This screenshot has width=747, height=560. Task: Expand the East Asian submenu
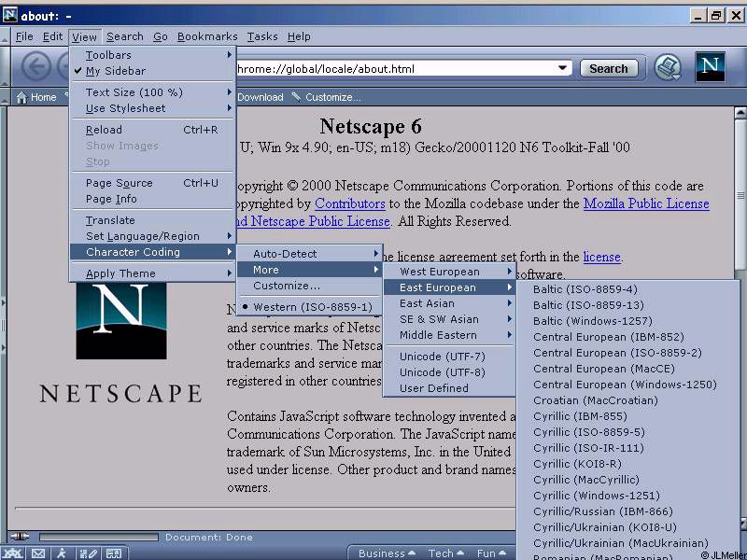449,304
